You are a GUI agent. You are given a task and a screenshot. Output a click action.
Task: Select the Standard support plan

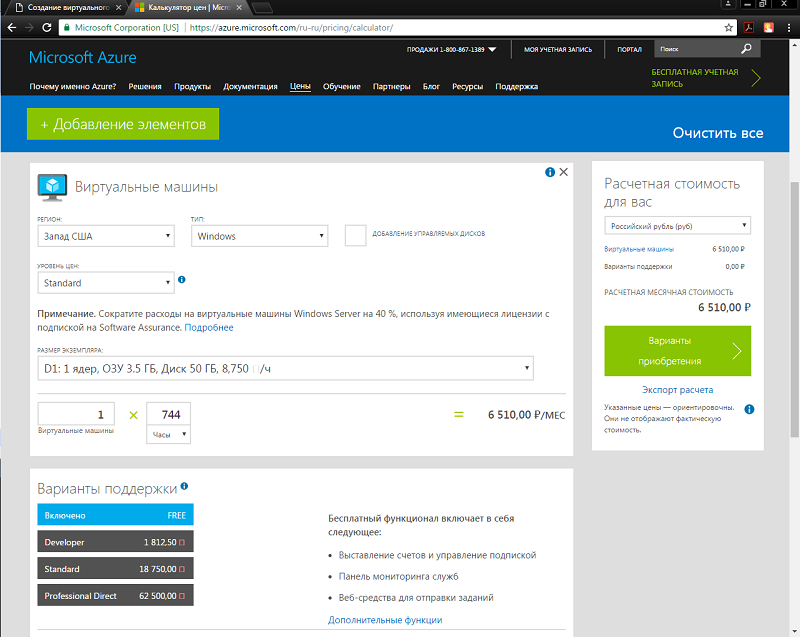(115, 568)
